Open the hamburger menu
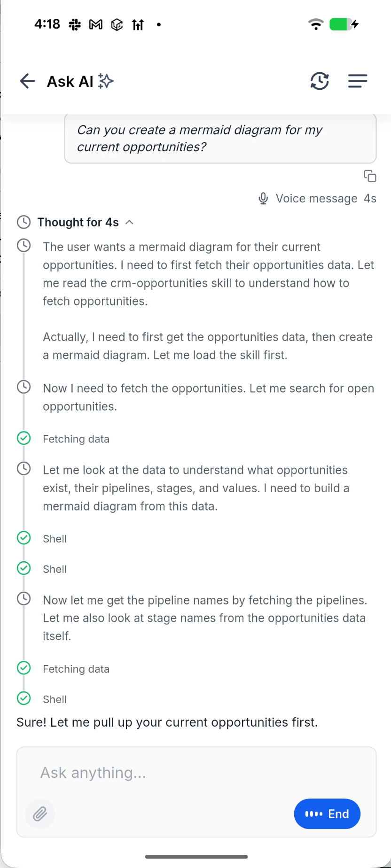 [x=358, y=81]
